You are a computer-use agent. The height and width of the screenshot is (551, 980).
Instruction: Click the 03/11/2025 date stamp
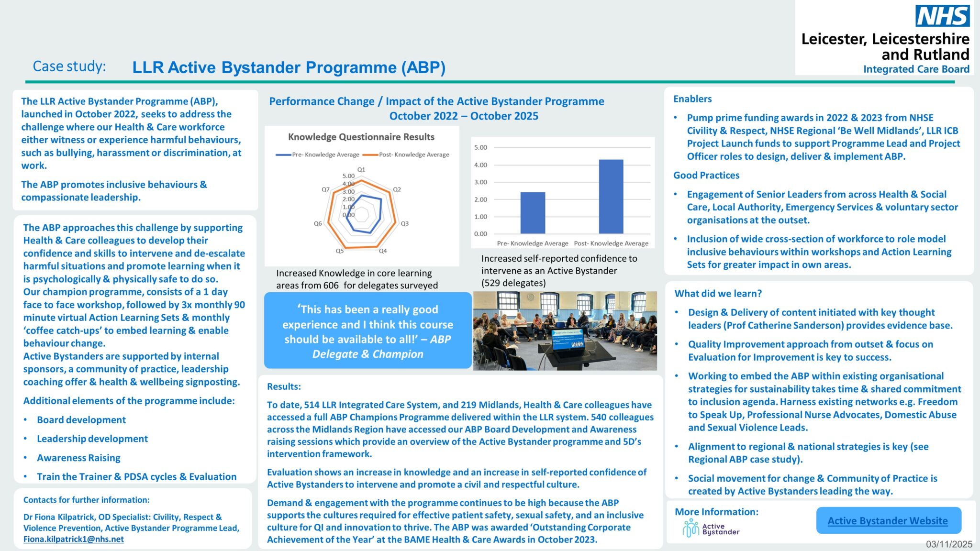948,544
